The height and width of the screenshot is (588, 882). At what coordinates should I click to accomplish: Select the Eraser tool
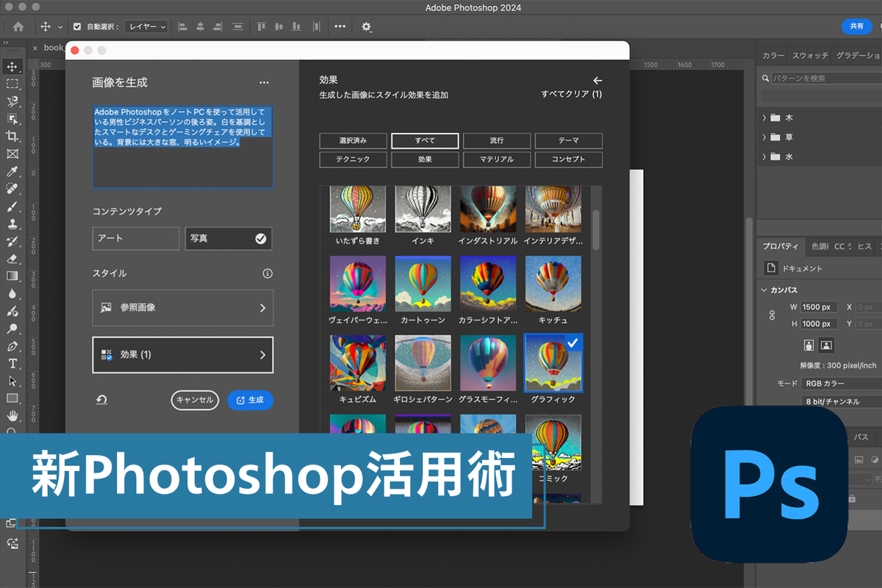click(12, 259)
